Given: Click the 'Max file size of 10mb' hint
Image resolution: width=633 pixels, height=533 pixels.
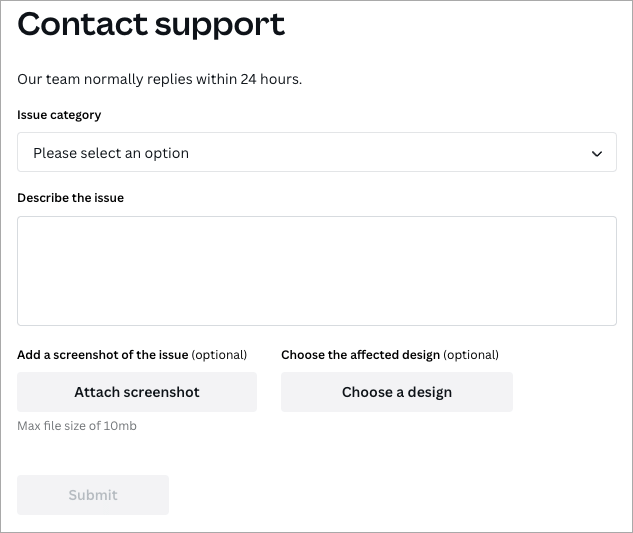Looking at the screenshot, I should (77, 426).
